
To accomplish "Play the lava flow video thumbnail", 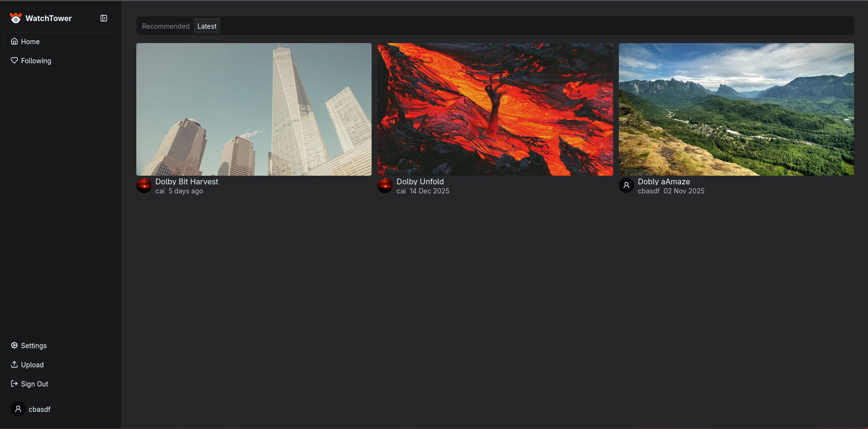I will 495,109.
